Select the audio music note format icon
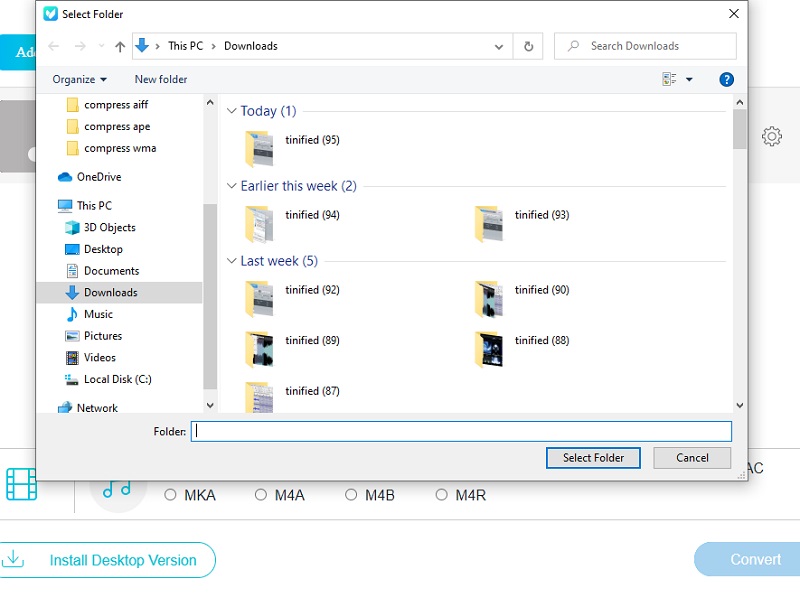800x607 pixels. 118,490
